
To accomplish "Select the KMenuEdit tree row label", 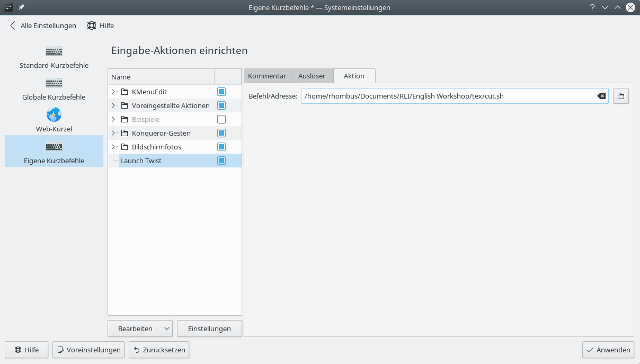I will pos(149,92).
